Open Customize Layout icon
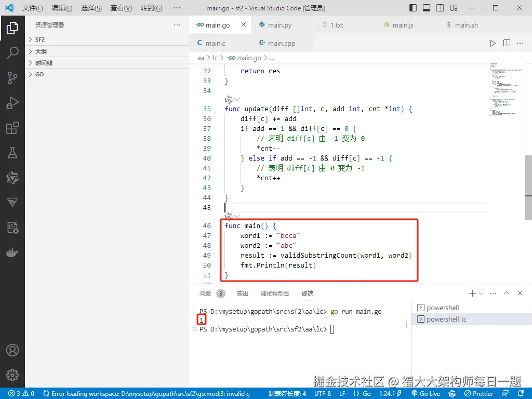 [x=454, y=8]
